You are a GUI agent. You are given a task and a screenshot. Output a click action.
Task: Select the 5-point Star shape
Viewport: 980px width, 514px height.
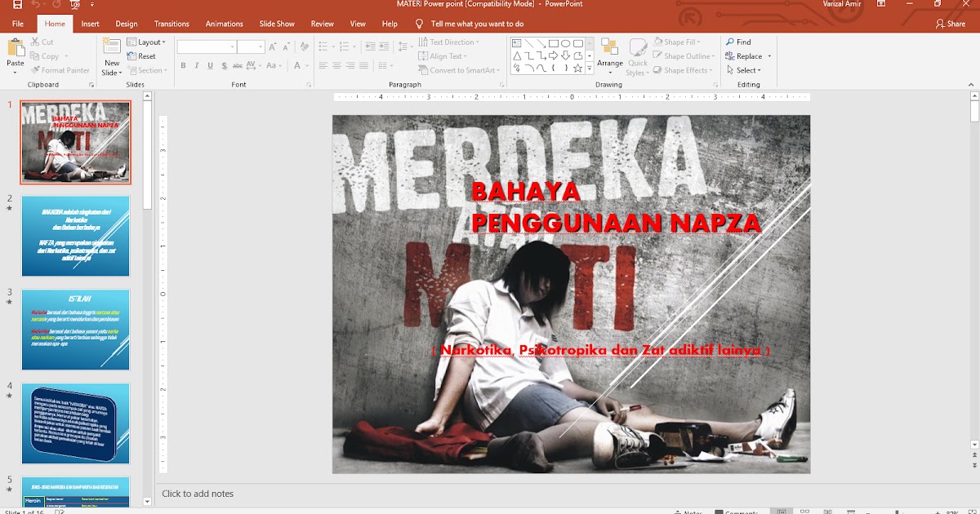coord(577,69)
